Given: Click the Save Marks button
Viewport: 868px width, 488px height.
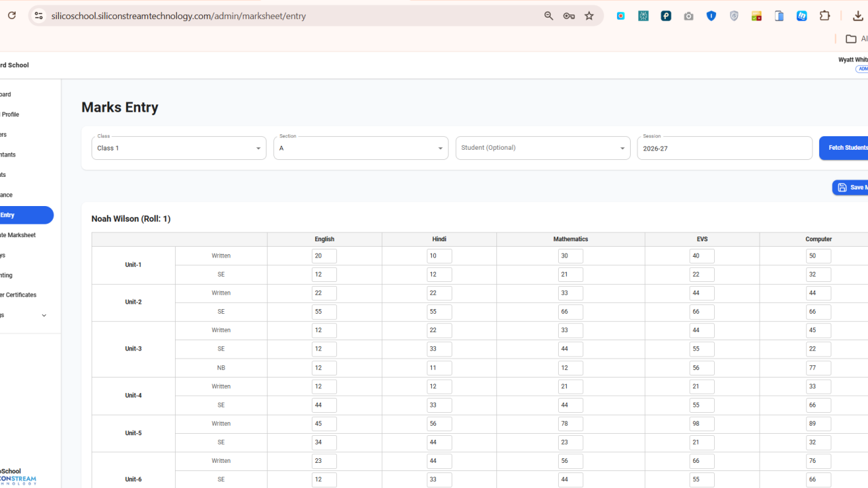Looking at the screenshot, I should click(x=850, y=188).
